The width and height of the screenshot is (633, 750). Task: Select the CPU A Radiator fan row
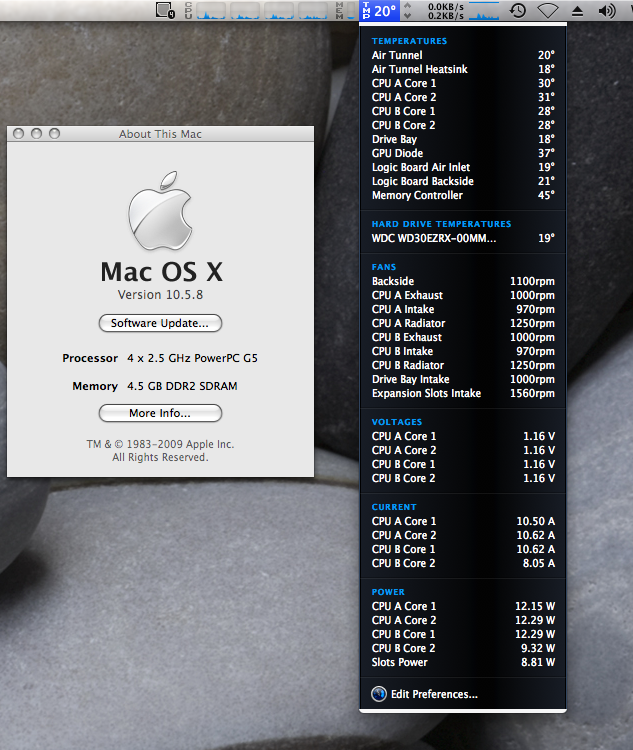463,323
